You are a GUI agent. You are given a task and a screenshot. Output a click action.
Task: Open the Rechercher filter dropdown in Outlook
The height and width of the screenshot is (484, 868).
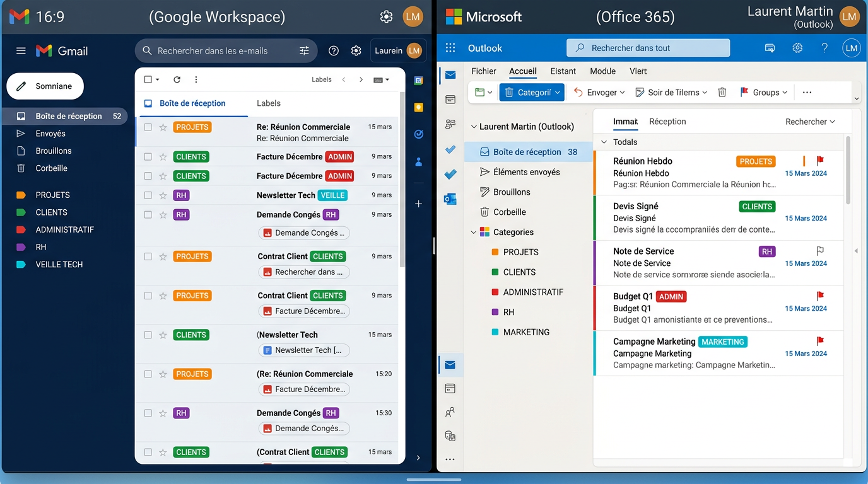pos(810,122)
